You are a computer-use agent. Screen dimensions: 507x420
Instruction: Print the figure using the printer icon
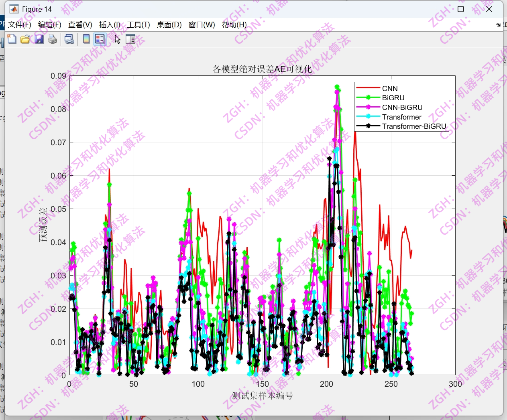click(52, 39)
